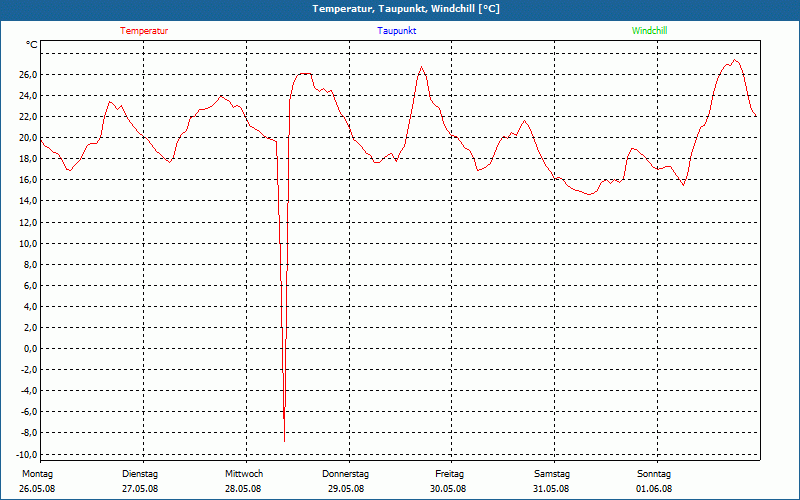
Task: Click the 01.06.08 date label
Action: [x=654, y=489]
